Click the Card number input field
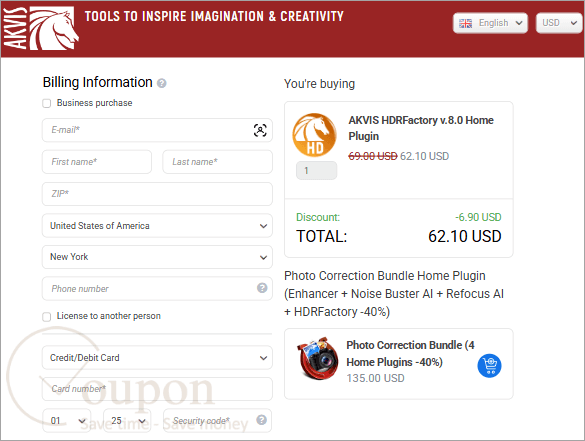This screenshot has height=441, width=585. coord(157,389)
